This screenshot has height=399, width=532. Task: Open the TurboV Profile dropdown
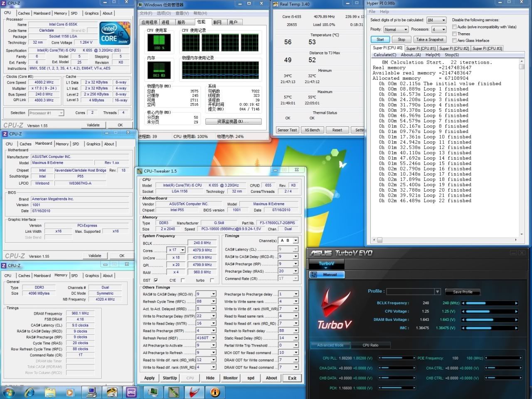pyautogui.click(x=437, y=291)
